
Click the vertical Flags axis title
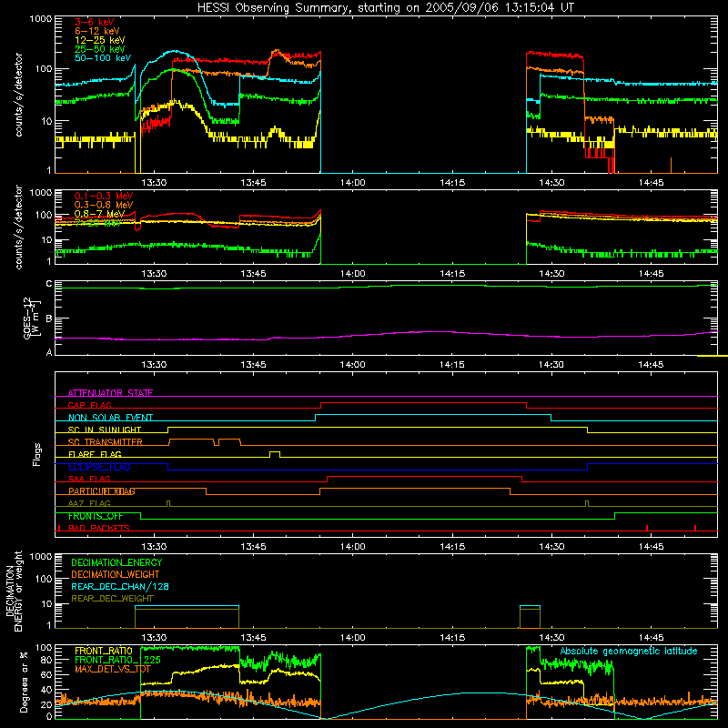point(36,454)
